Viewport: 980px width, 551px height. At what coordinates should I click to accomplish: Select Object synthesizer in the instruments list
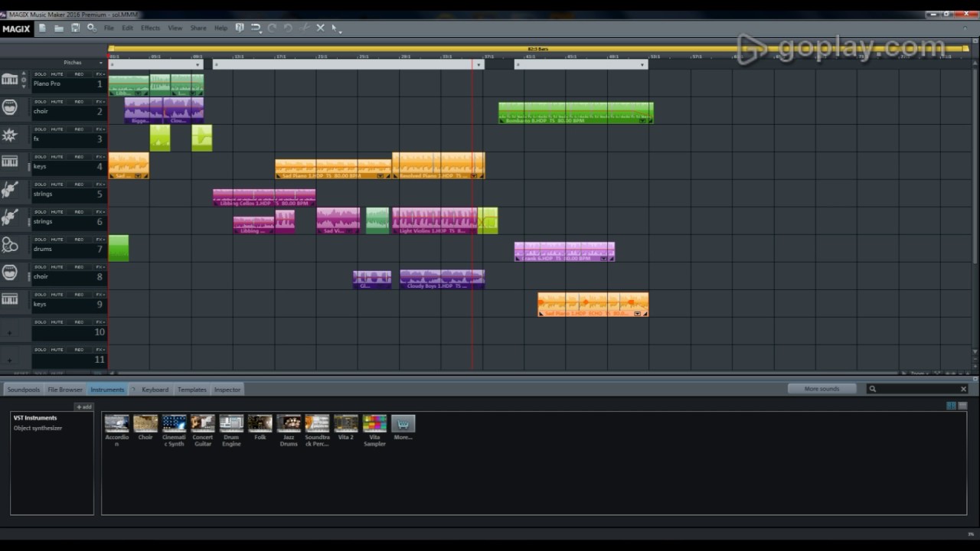tap(38, 428)
